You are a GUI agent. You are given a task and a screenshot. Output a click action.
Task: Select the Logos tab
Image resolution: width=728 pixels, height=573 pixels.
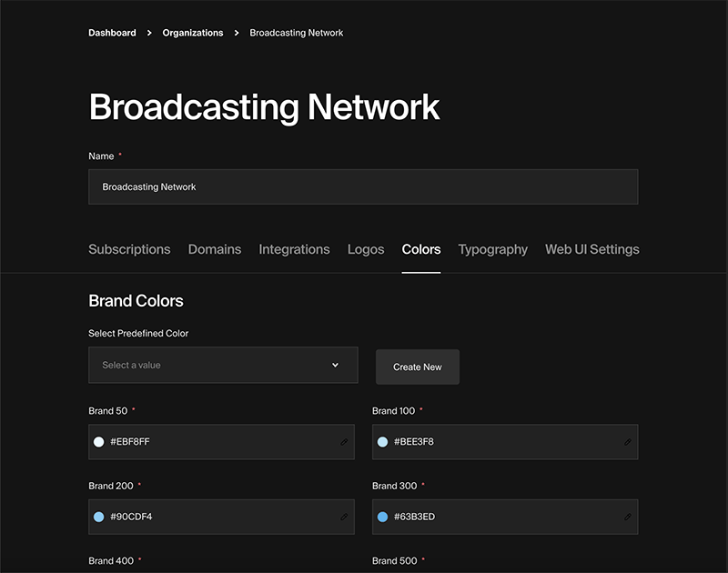[366, 249]
